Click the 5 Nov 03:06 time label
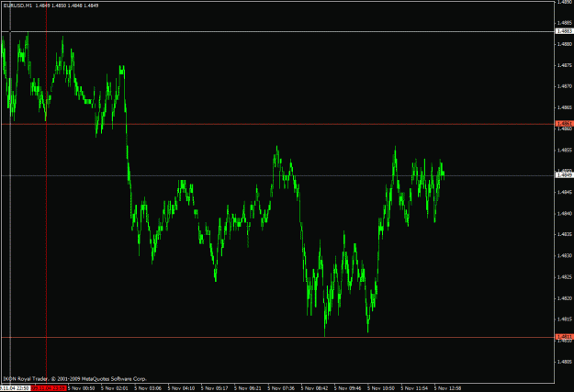574x392 pixels. [x=148, y=388]
